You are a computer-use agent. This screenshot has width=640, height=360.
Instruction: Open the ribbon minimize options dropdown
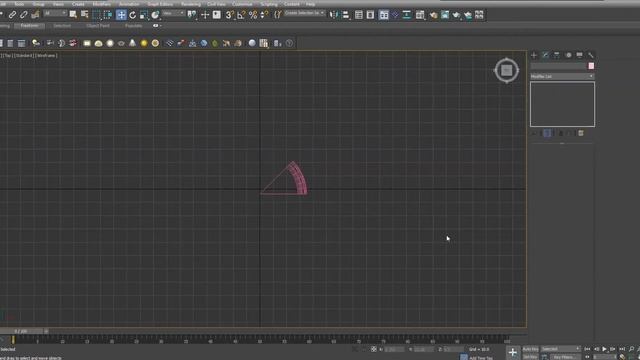click(157, 25)
